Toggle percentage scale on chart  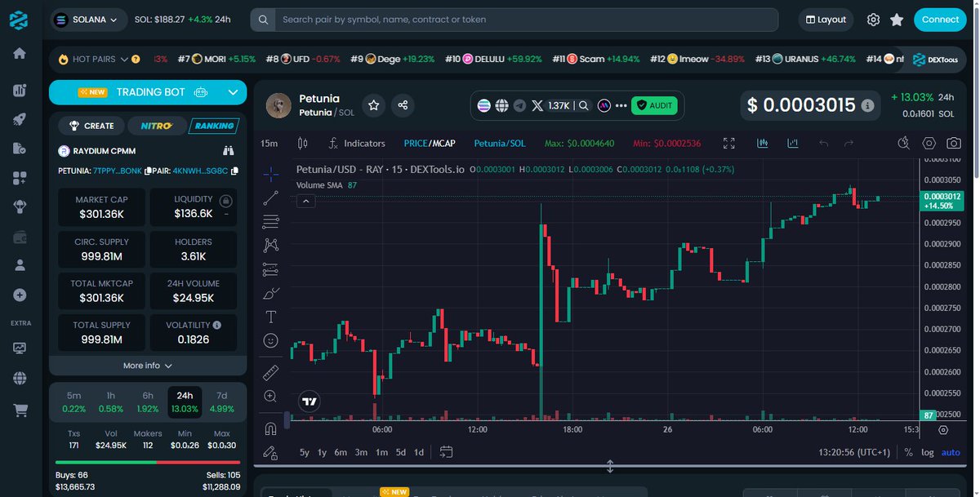(909, 452)
